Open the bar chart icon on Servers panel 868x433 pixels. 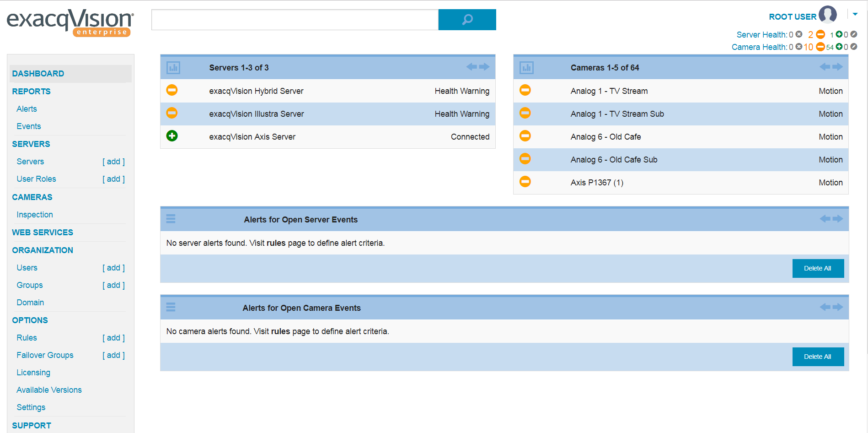[173, 67]
